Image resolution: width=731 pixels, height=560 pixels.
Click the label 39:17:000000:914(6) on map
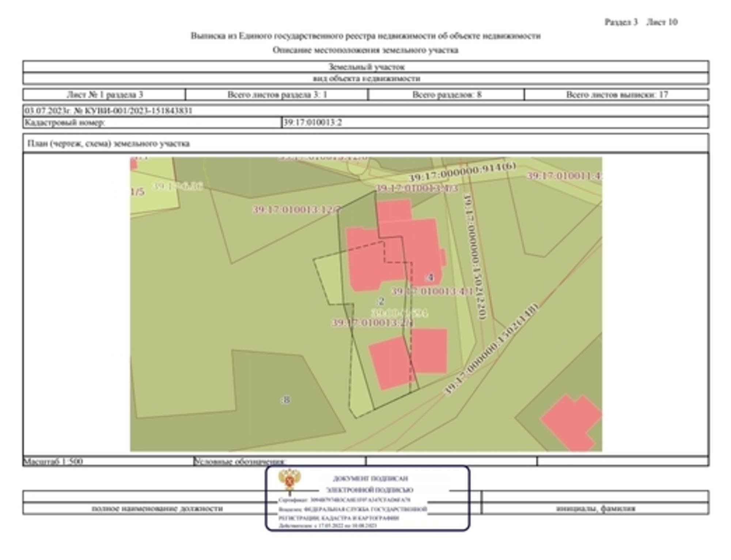(x=462, y=172)
